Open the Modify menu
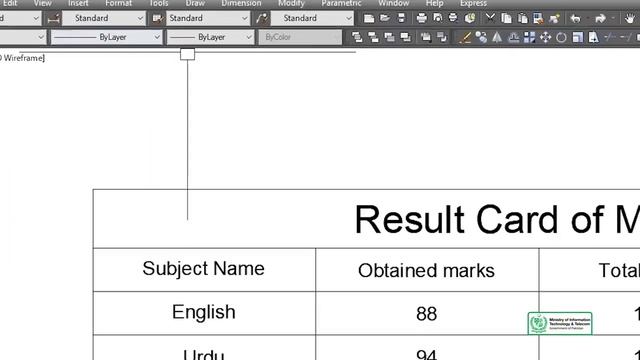Viewport: 640px width, 360px height. point(291,3)
